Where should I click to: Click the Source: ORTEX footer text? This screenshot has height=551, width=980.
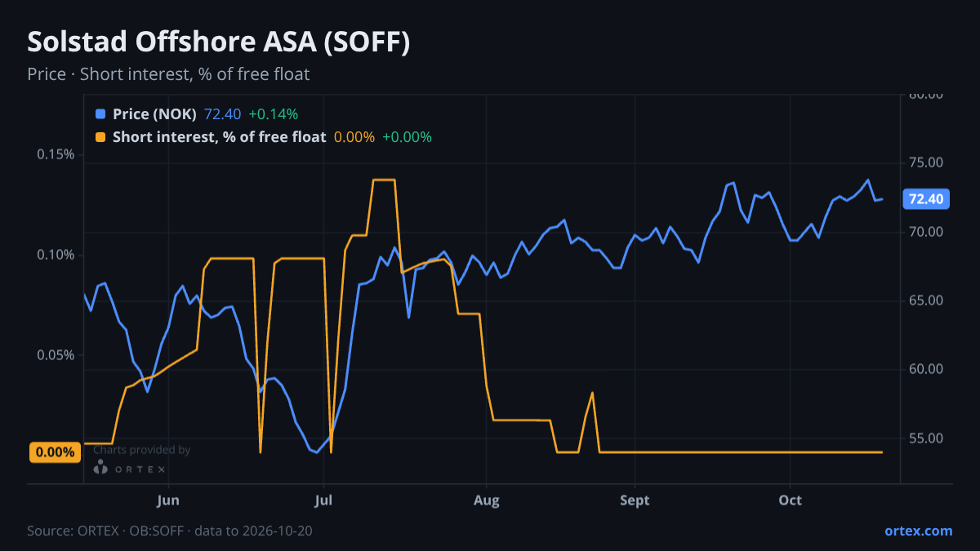pyautogui.click(x=170, y=531)
